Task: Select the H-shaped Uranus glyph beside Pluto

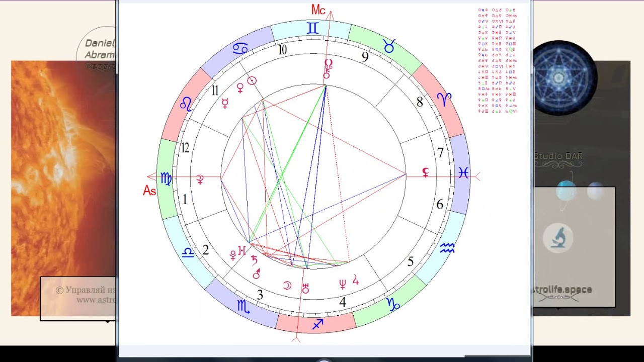Action: click(243, 250)
